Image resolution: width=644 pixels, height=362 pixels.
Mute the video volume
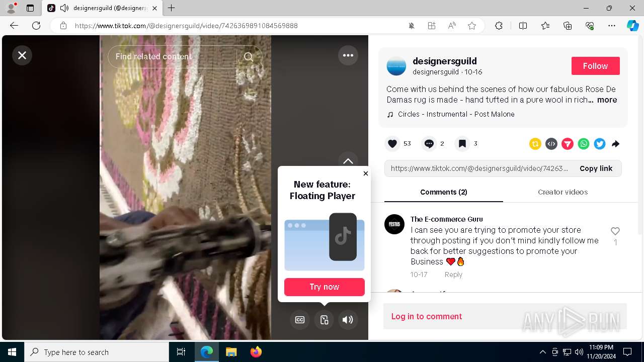pos(348,320)
